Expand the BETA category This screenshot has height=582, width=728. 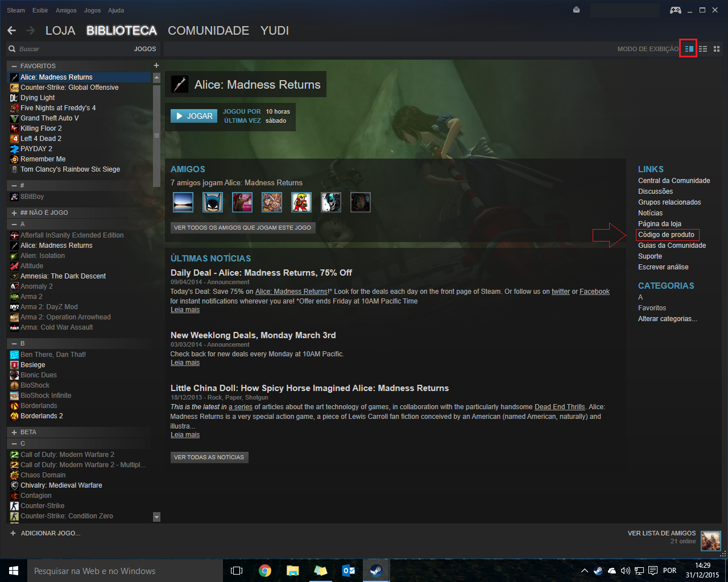pos(14,432)
